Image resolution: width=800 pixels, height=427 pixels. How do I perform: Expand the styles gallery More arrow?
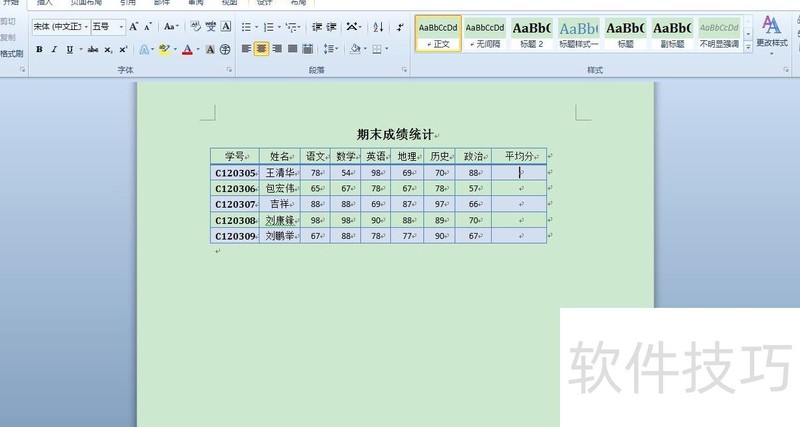coord(748,47)
